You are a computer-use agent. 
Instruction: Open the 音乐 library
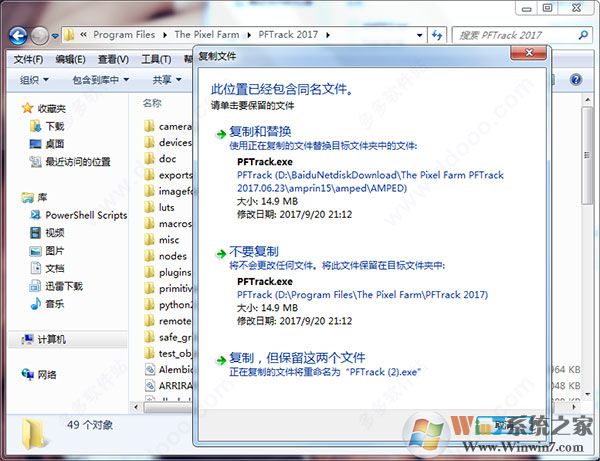(47, 304)
